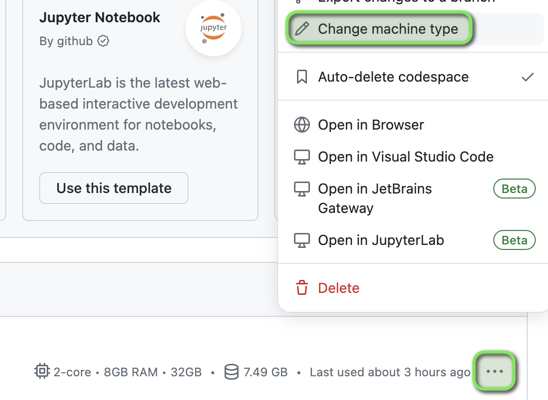Image resolution: width=548 pixels, height=400 pixels.
Task: Click the Beta badge on JupyterLab
Action: click(514, 240)
